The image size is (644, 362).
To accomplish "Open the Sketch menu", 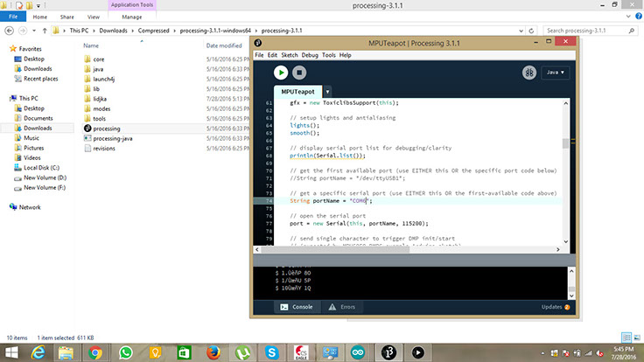I will coord(290,55).
